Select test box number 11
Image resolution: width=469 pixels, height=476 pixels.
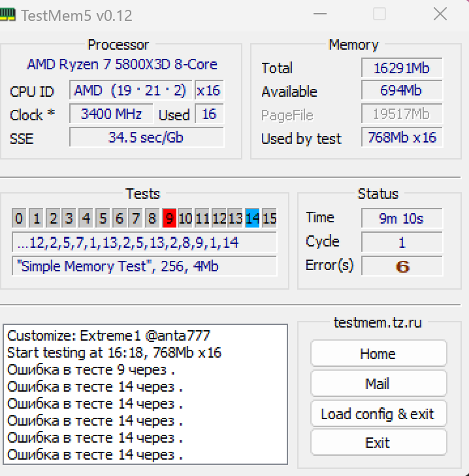point(202,218)
